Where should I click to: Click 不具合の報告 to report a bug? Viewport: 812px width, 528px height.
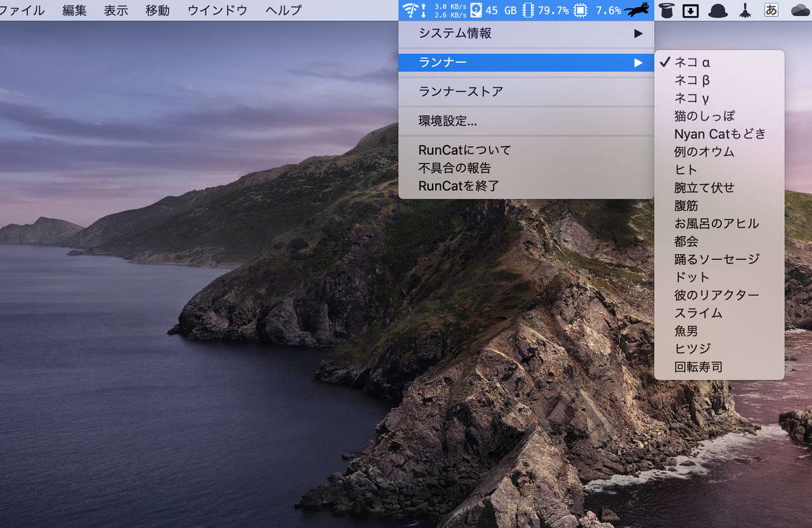(455, 168)
